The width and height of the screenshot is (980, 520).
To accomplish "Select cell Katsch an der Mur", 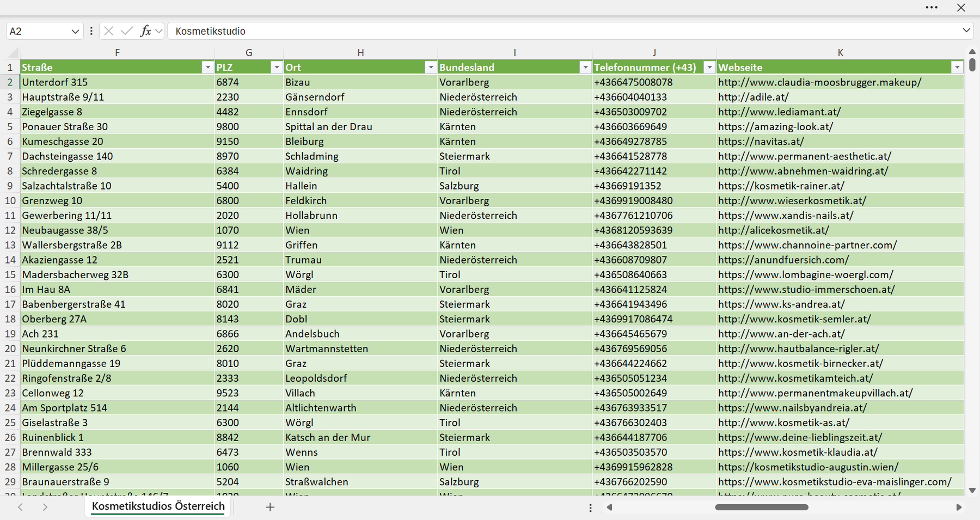I will 360,437.
